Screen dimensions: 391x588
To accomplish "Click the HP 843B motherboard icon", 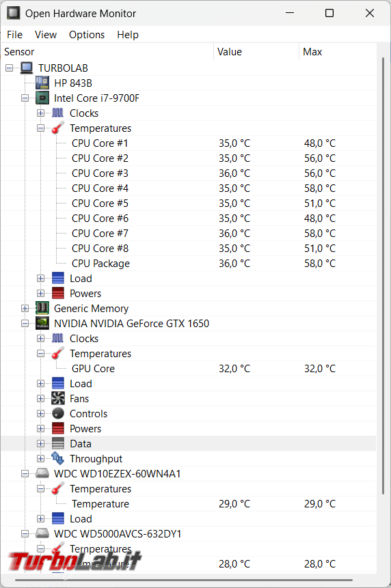I will pyautogui.click(x=42, y=83).
